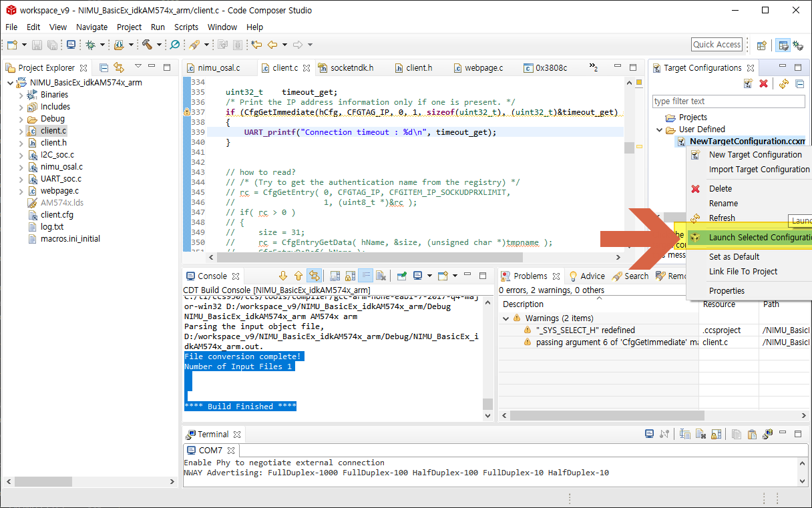The height and width of the screenshot is (508, 812).
Task: Collapse the NIMU_BasicEx_idkAM574x_arm project
Action: click(x=9, y=83)
